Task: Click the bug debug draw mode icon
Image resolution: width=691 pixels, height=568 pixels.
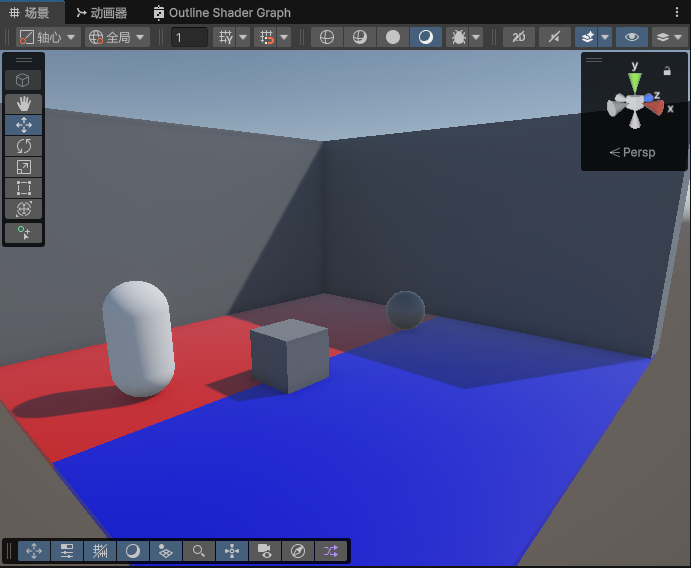Action: point(458,37)
